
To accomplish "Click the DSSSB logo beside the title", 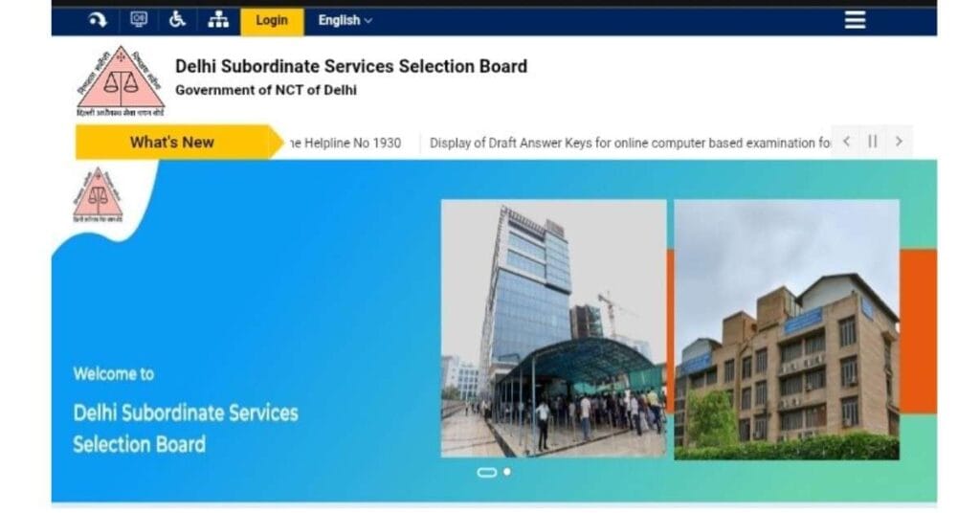I will 121,81.
